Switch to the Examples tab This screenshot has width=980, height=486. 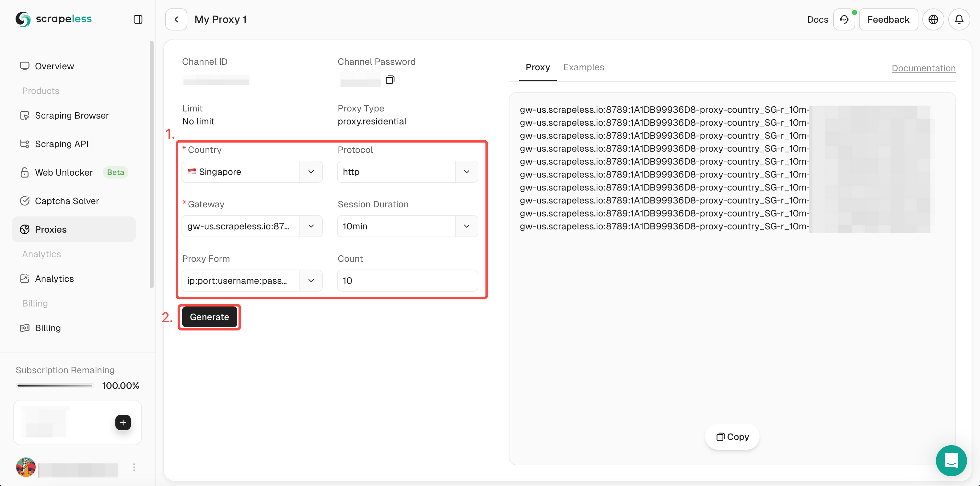coord(583,67)
